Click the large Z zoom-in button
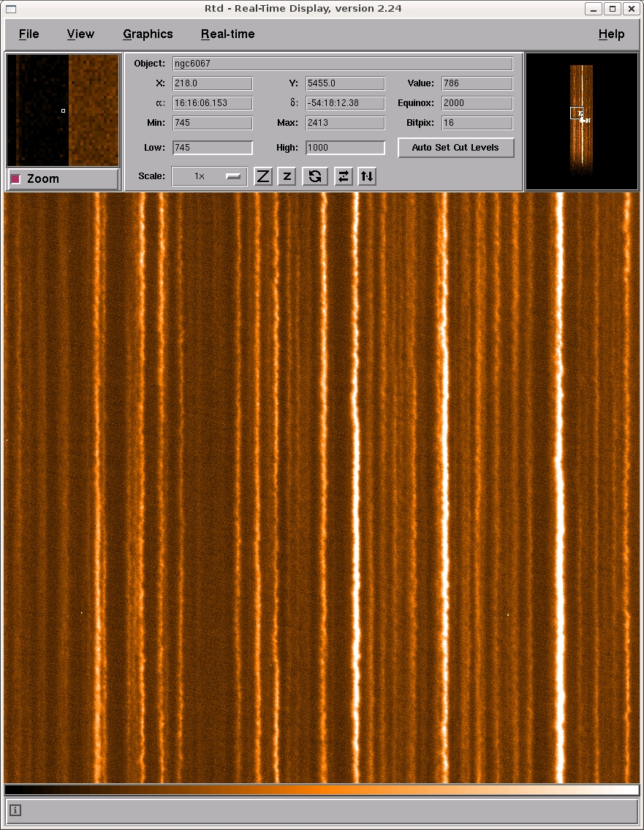644x830 pixels. tap(263, 176)
